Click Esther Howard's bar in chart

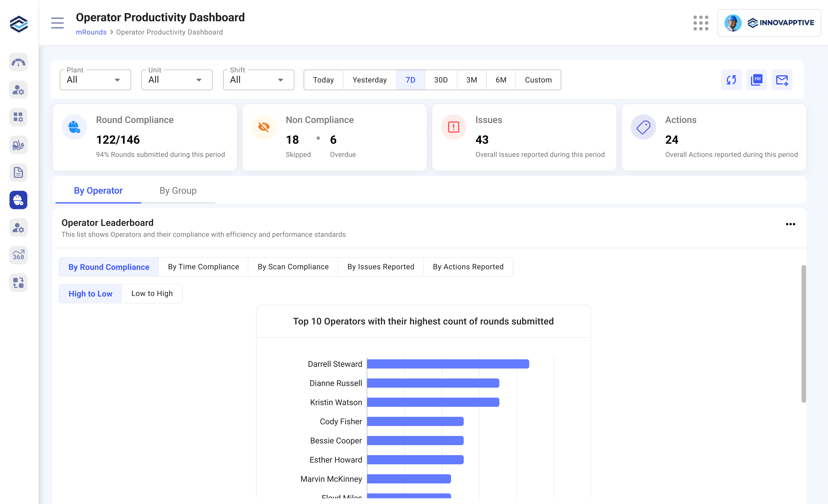(415, 460)
